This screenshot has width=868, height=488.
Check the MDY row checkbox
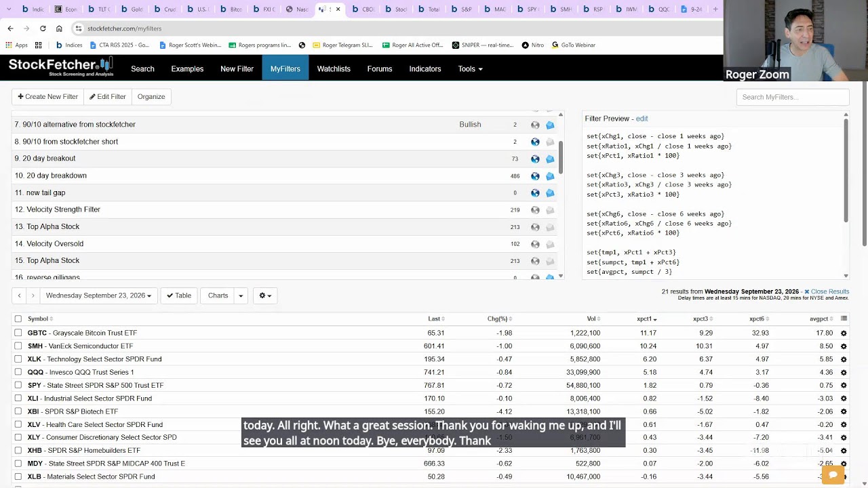[x=18, y=464]
